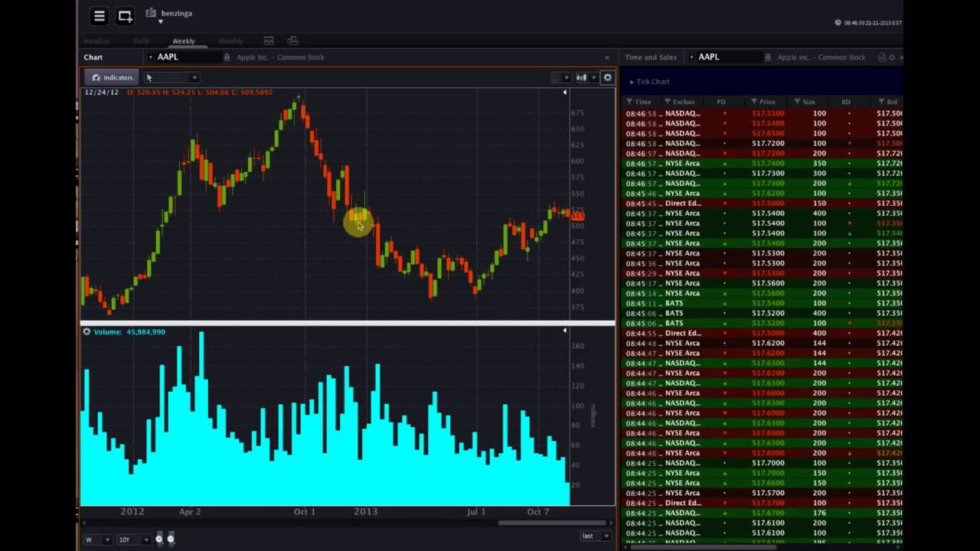Viewport: 980px width, 551px height.
Task: Click the Time and Sales symbol field AAPL
Action: (724, 57)
